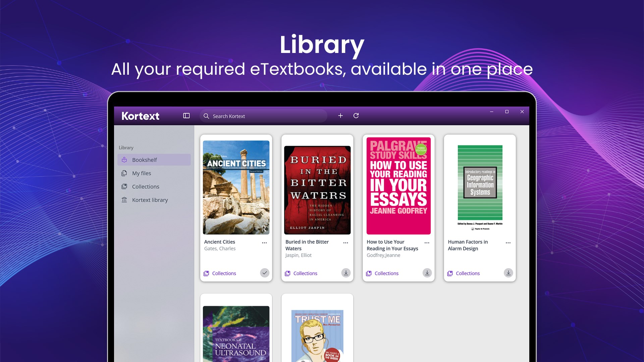Select Bookshelf in the Library menu

pyautogui.click(x=144, y=160)
